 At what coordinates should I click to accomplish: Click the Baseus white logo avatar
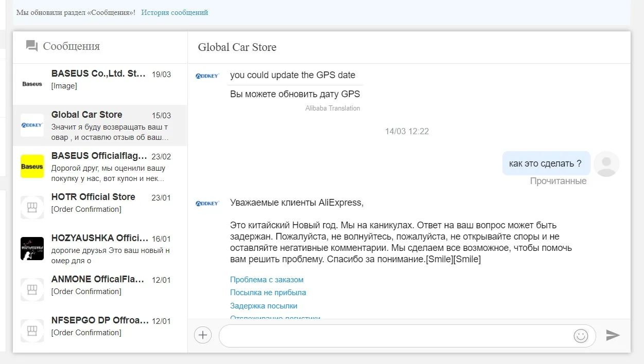point(32,84)
